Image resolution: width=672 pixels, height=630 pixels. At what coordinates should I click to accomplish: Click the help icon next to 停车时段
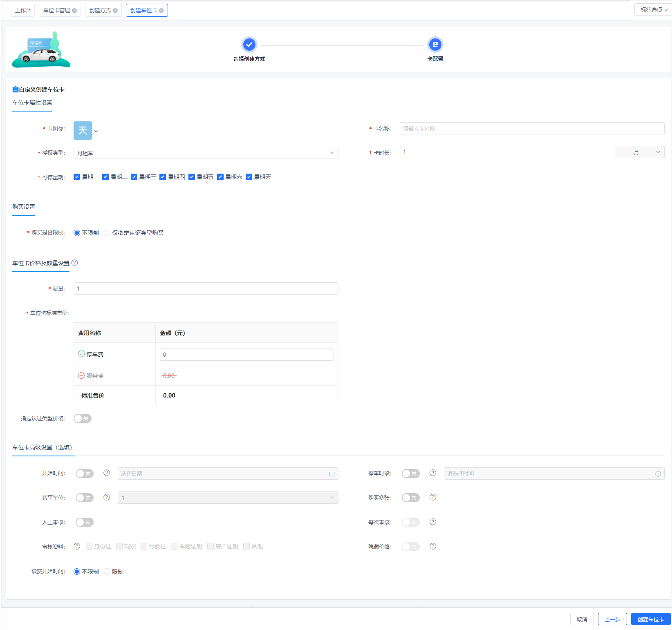pos(433,473)
